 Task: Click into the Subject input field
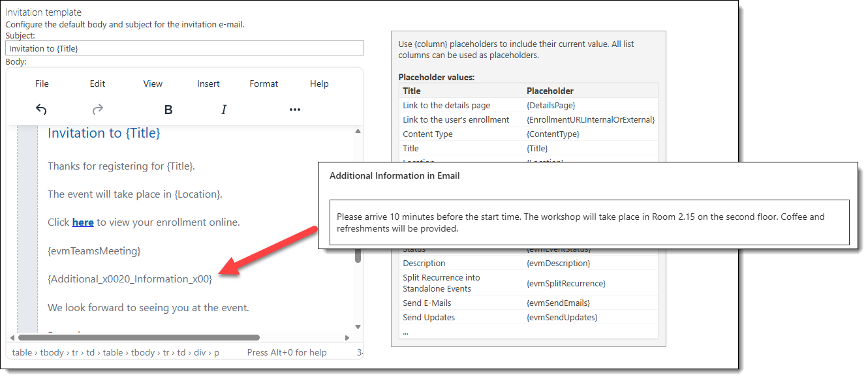click(x=184, y=48)
